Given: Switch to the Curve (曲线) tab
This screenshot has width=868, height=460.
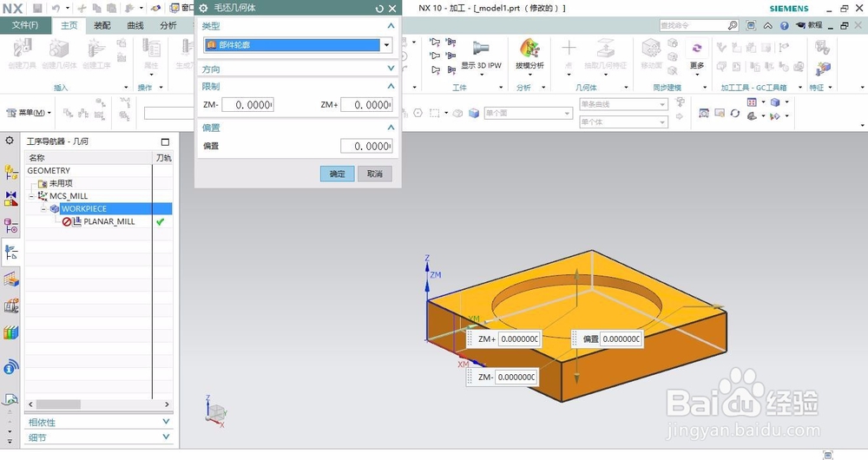Looking at the screenshot, I should [x=135, y=25].
